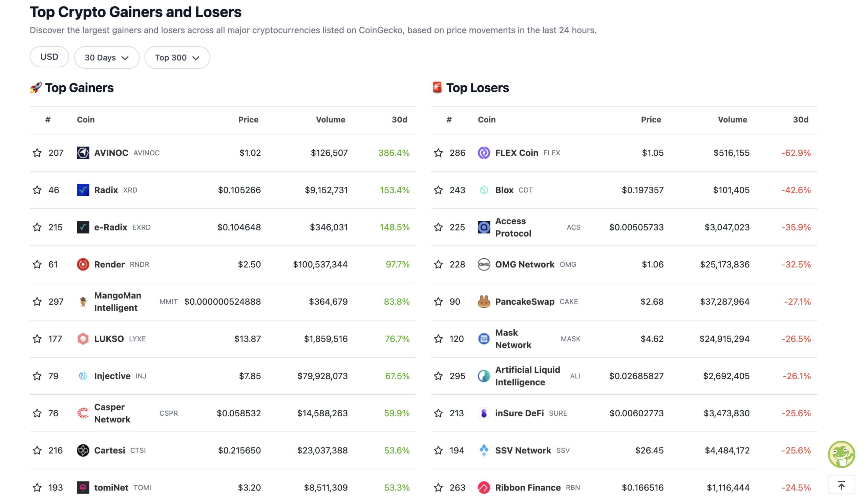Sort gainers by 30d column
Screen dimensions: 867x504
[x=399, y=119]
